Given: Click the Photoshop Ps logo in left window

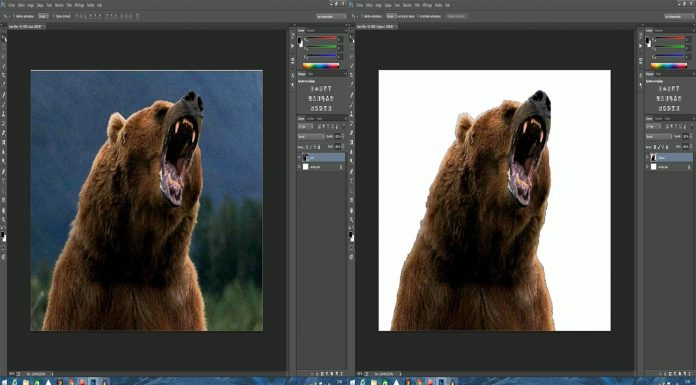Looking at the screenshot, I should tap(3, 4).
